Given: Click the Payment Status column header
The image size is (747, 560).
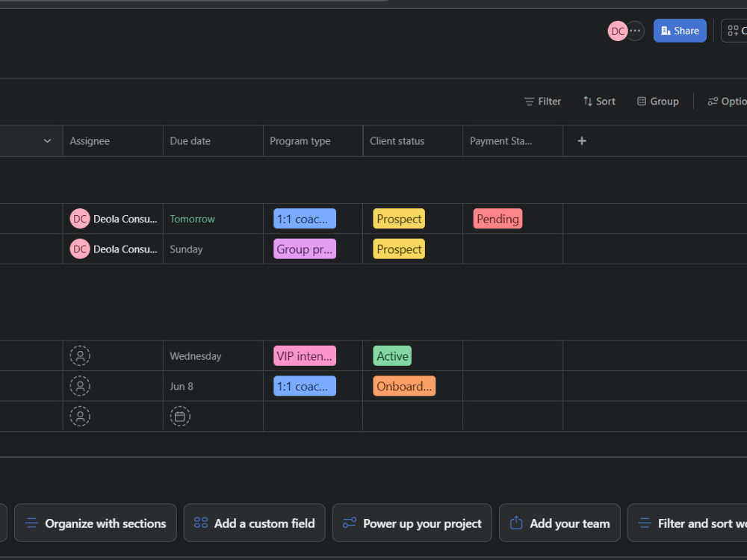Looking at the screenshot, I should 512,141.
